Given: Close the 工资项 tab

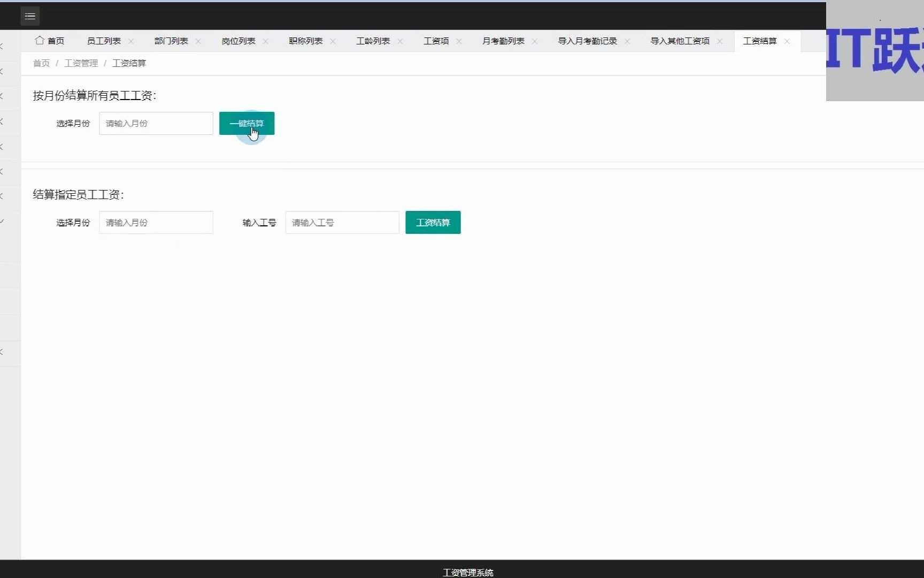Looking at the screenshot, I should point(459,41).
